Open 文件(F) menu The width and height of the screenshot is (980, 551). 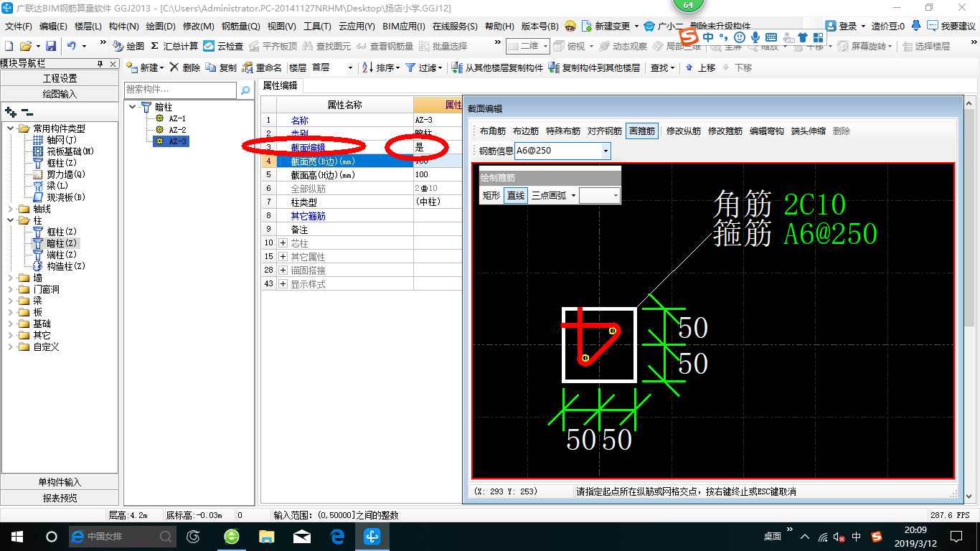[x=19, y=27]
